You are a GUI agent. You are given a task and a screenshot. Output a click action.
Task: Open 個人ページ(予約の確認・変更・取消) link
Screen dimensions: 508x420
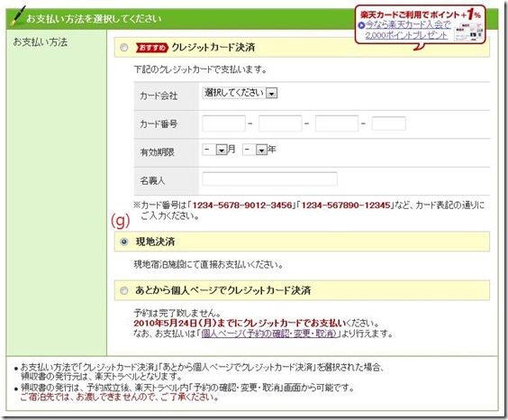click(x=269, y=333)
